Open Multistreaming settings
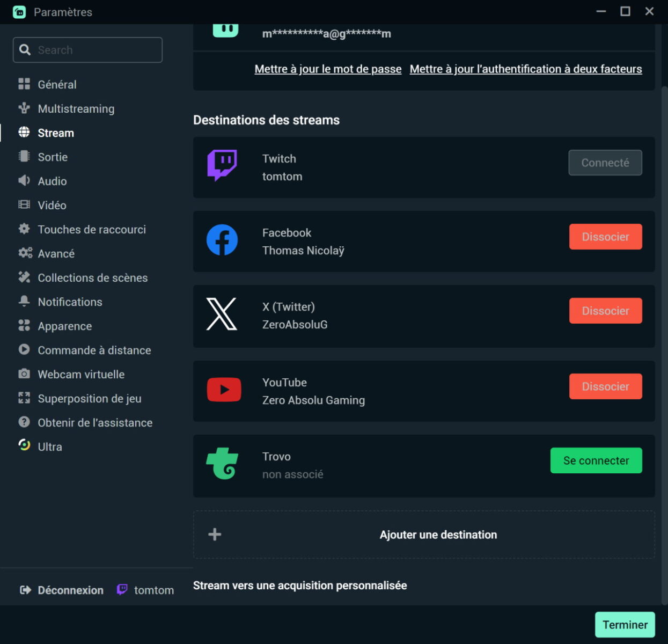The width and height of the screenshot is (668, 644). (x=76, y=108)
